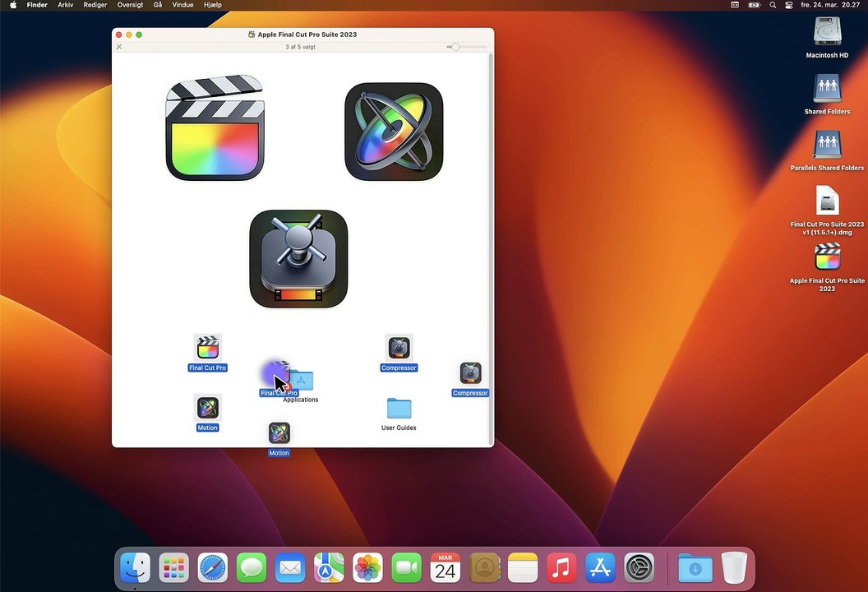The width and height of the screenshot is (868, 592).
Task: Click the date and time in the menu bar
Action: (830, 5)
